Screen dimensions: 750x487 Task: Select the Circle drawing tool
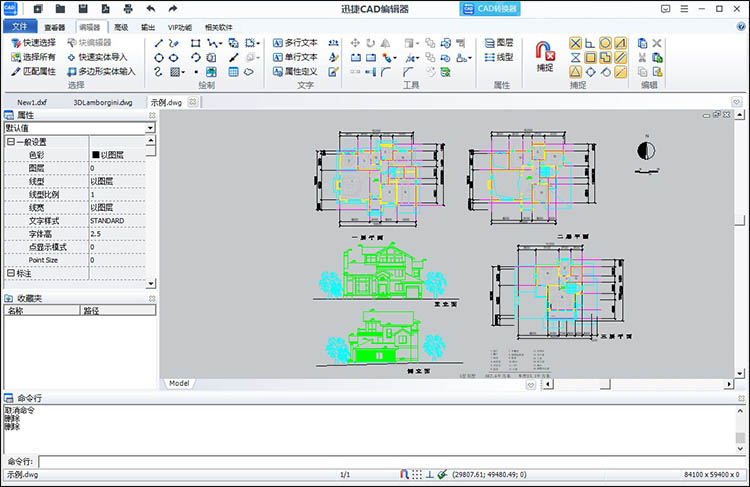click(159, 58)
